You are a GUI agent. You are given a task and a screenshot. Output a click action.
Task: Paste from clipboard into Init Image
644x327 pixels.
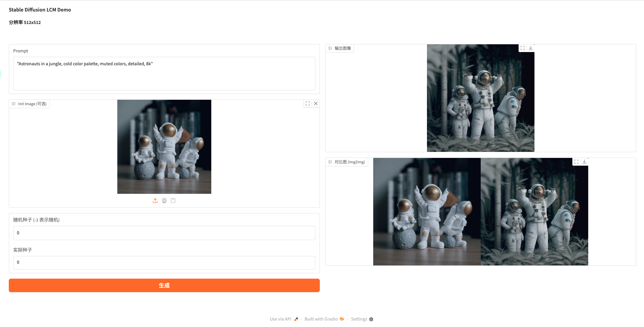pyautogui.click(x=173, y=201)
